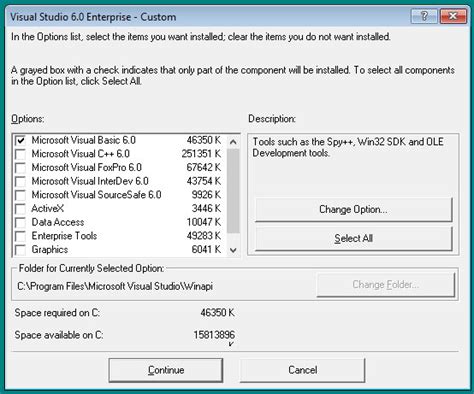Select the Microsoft Visual SourceSafe 6.0 label
The width and height of the screenshot is (474, 394).
tap(96, 195)
